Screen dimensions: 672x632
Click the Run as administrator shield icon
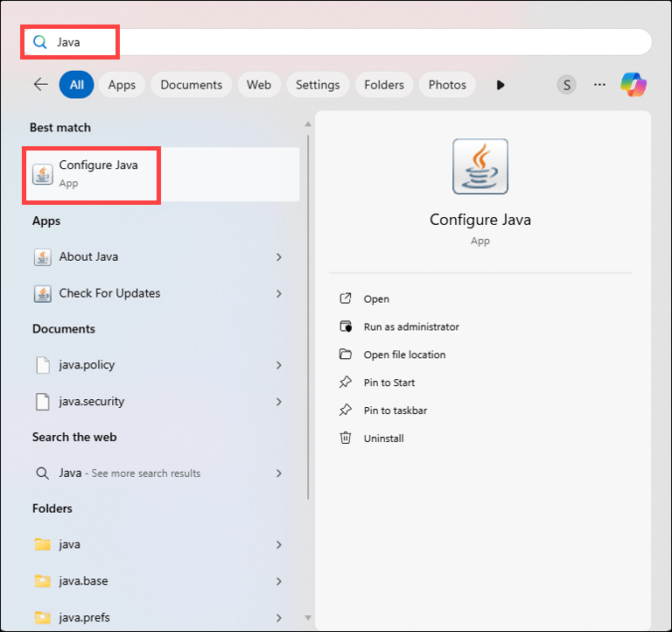(346, 327)
